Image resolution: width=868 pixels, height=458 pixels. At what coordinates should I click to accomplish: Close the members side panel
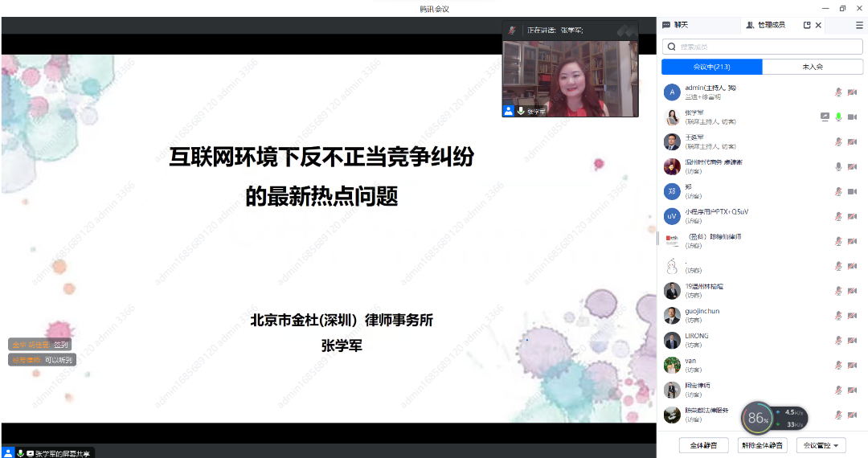[819, 25]
